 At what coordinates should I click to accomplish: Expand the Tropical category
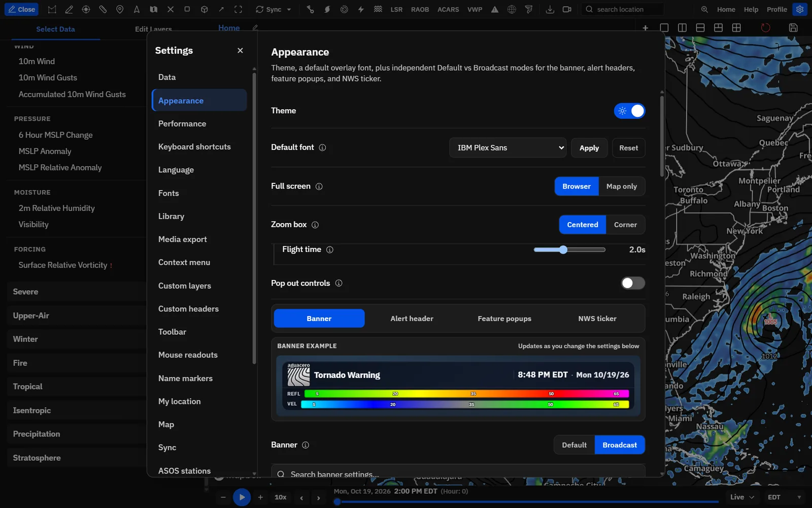76,387
